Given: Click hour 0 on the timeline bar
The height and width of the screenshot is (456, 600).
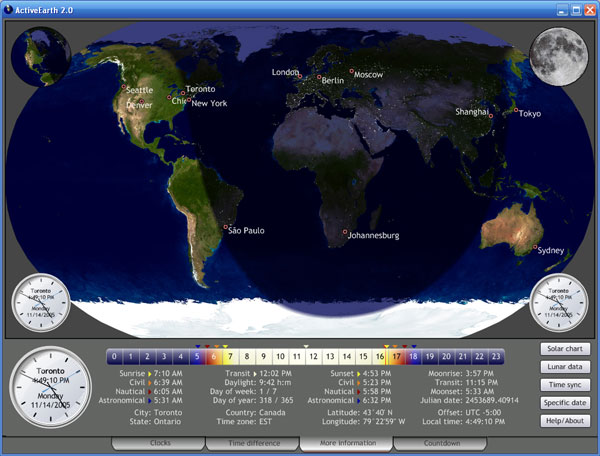Looking at the screenshot, I should (x=114, y=357).
